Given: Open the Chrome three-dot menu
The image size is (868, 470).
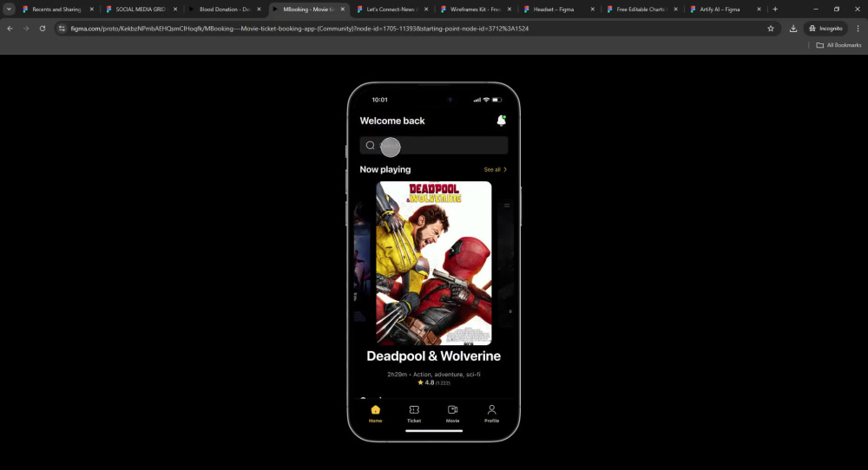Looking at the screenshot, I should pyautogui.click(x=858, y=29).
